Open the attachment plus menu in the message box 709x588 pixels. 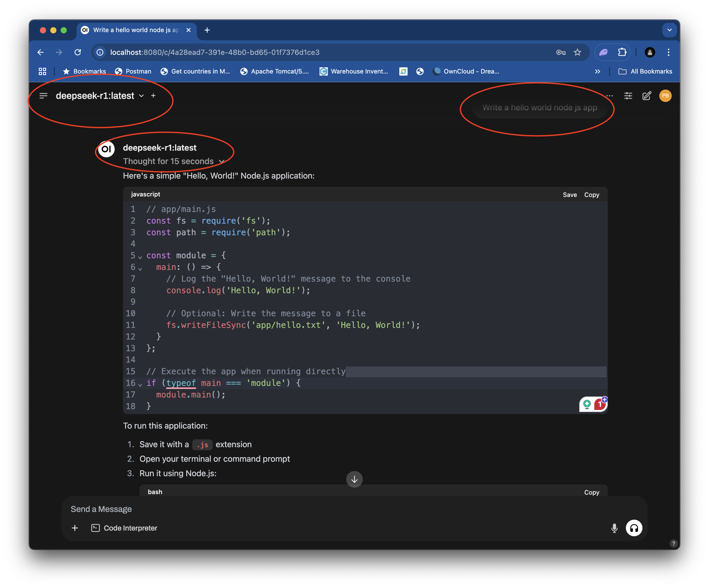(x=75, y=528)
